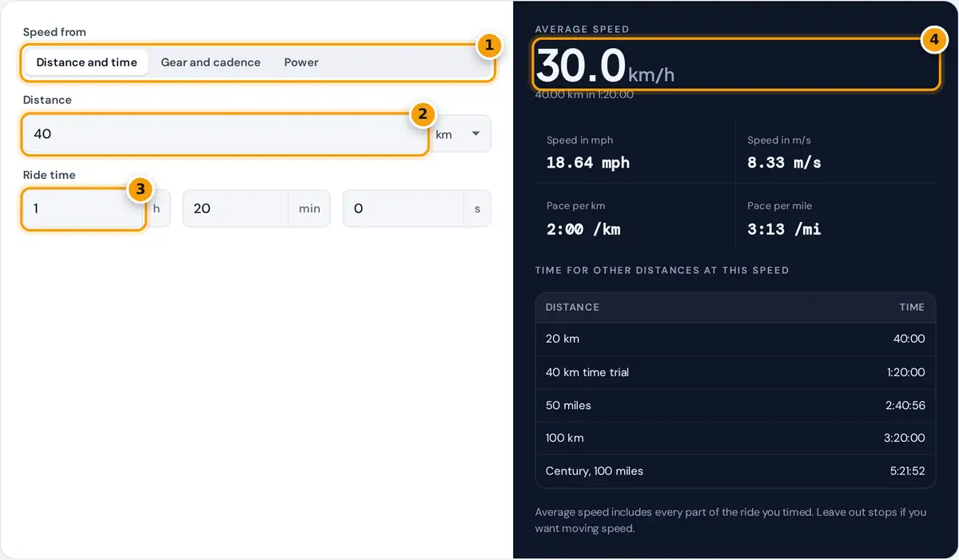Select the 2:00 /km pace value

[583, 229]
